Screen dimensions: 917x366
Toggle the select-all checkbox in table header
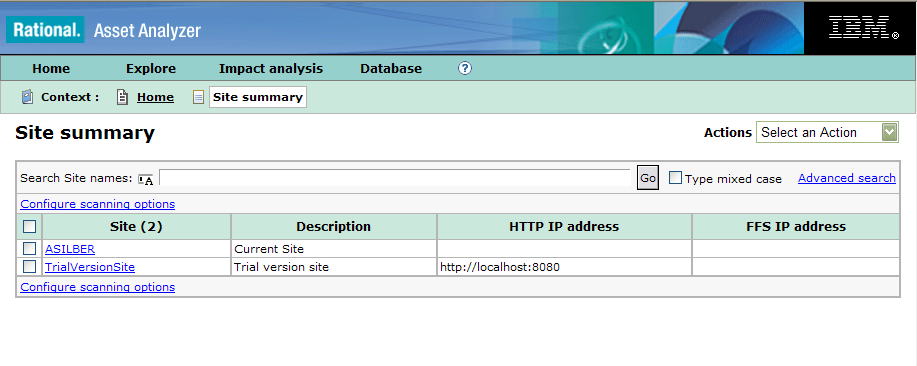[x=29, y=226]
